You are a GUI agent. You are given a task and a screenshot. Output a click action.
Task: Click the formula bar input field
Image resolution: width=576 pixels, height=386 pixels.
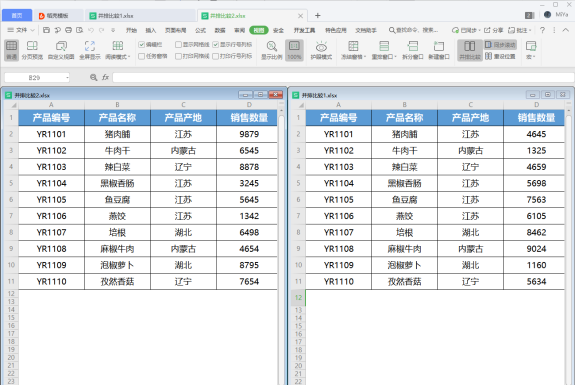[x=343, y=77]
